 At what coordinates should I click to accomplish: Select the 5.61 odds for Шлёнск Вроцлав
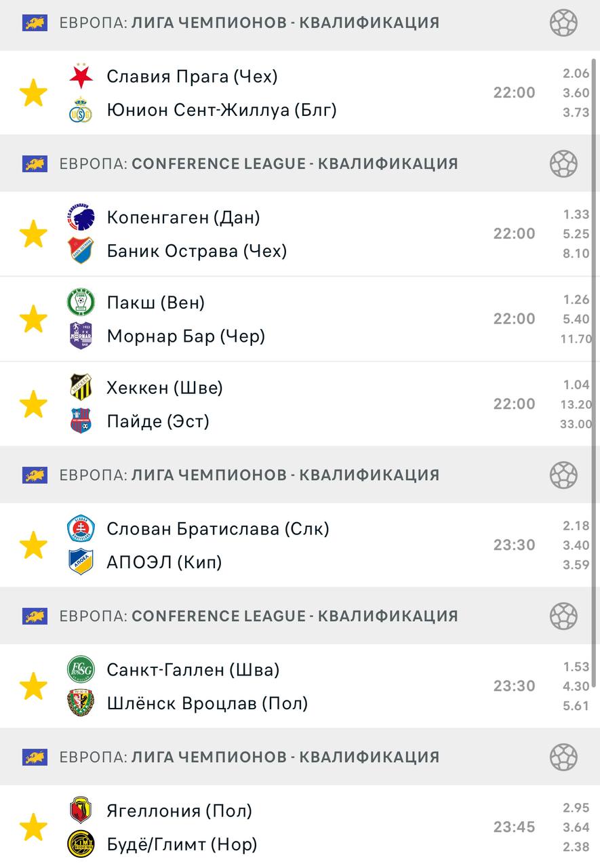pos(576,706)
